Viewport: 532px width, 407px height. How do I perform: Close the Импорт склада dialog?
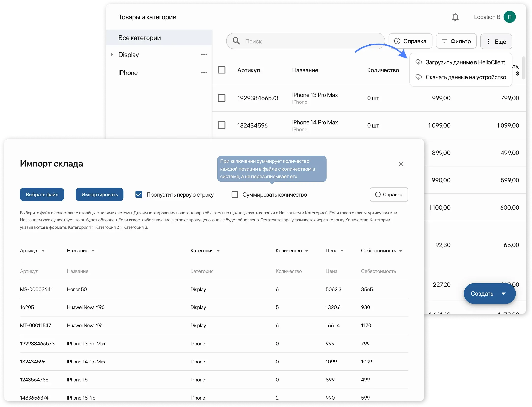[x=401, y=164]
